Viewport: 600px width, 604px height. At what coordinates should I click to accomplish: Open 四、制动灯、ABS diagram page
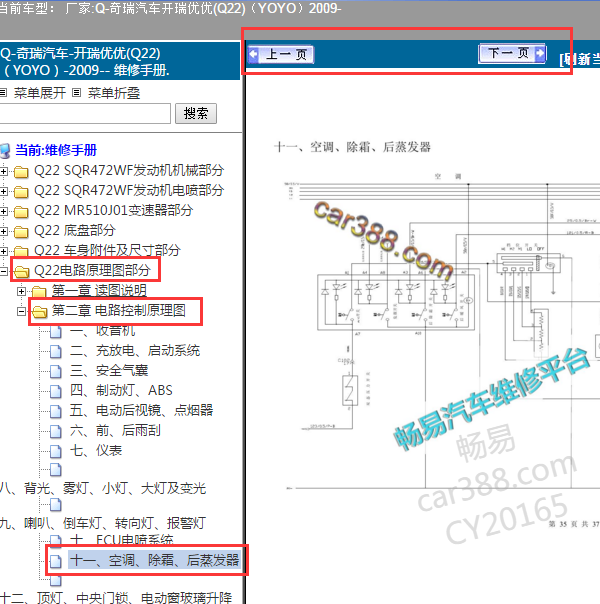click(x=121, y=391)
